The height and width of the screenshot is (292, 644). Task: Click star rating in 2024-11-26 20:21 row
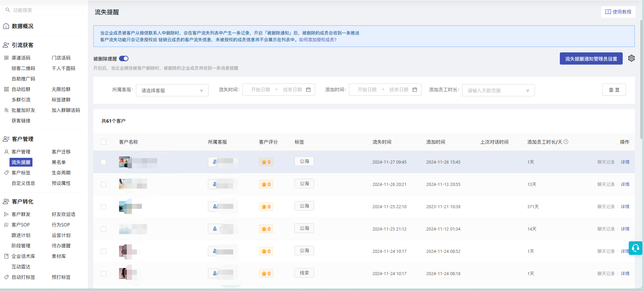(x=266, y=184)
